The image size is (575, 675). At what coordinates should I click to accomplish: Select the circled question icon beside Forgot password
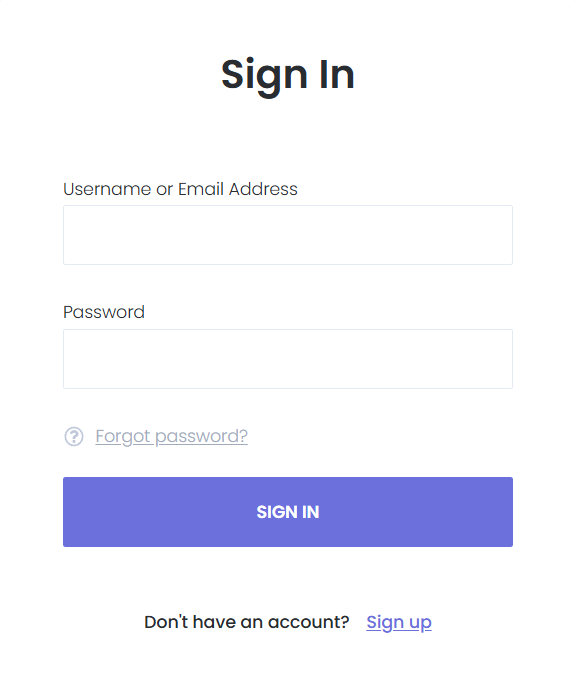74,437
